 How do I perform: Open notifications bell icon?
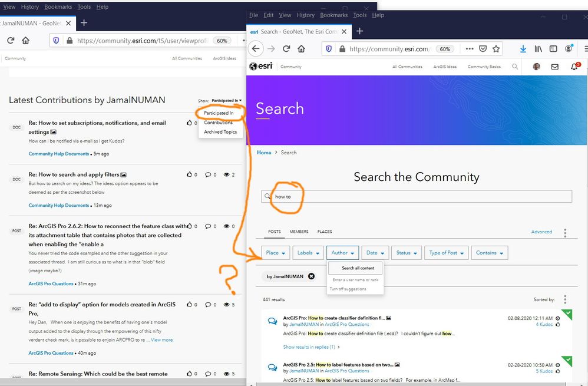tap(574, 67)
